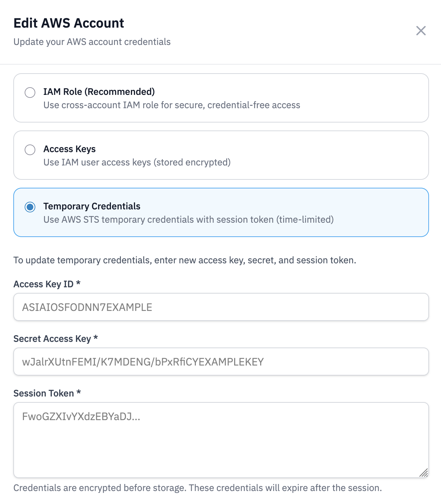This screenshot has height=504, width=441.
Task: Select the Temporary Credentials radio button
Action: click(x=30, y=207)
